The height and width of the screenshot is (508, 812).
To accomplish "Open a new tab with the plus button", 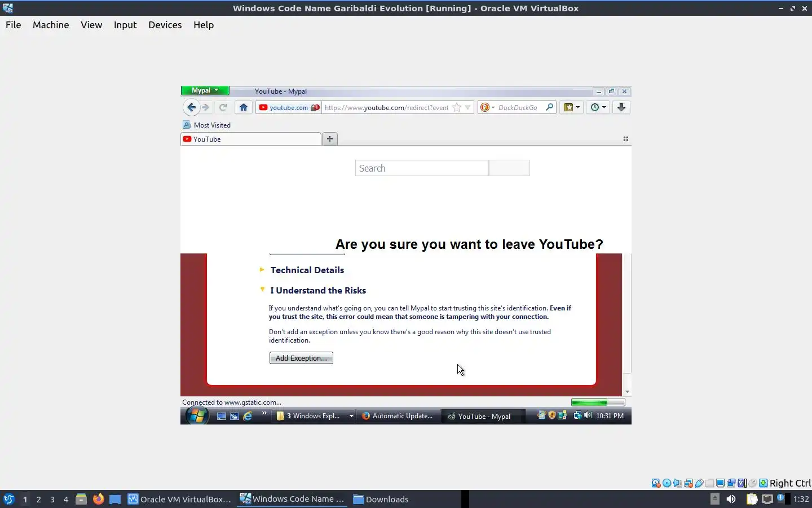I will [330, 139].
